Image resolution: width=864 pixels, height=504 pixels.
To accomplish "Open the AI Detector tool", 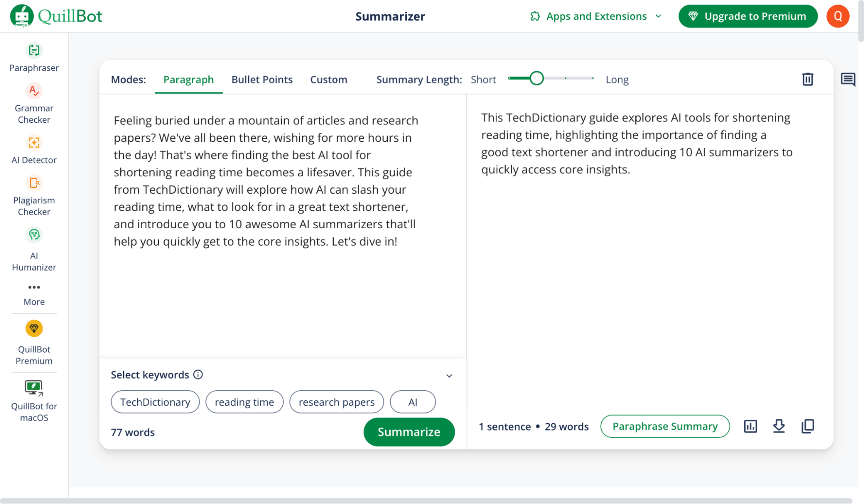I will [34, 150].
